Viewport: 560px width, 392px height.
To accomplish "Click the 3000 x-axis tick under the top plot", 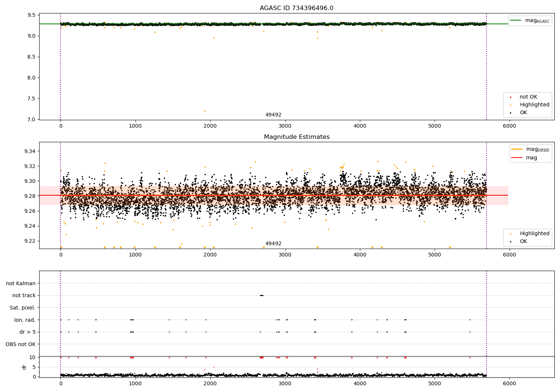I will 285,126.
